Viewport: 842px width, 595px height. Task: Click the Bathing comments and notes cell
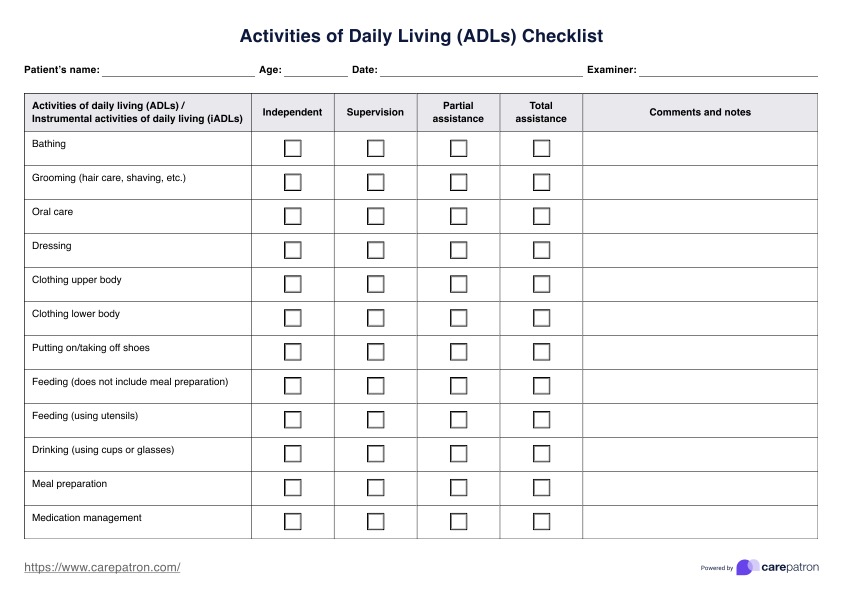pyautogui.click(x=700, y=149)
